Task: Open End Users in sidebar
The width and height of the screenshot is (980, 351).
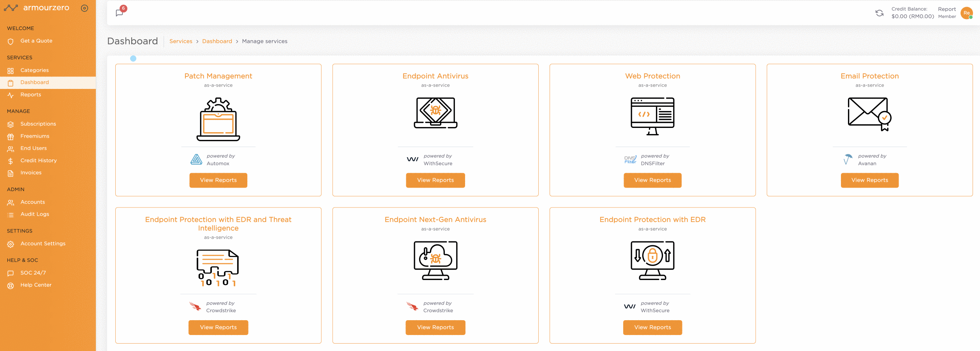Action: [x=48, y=148]
